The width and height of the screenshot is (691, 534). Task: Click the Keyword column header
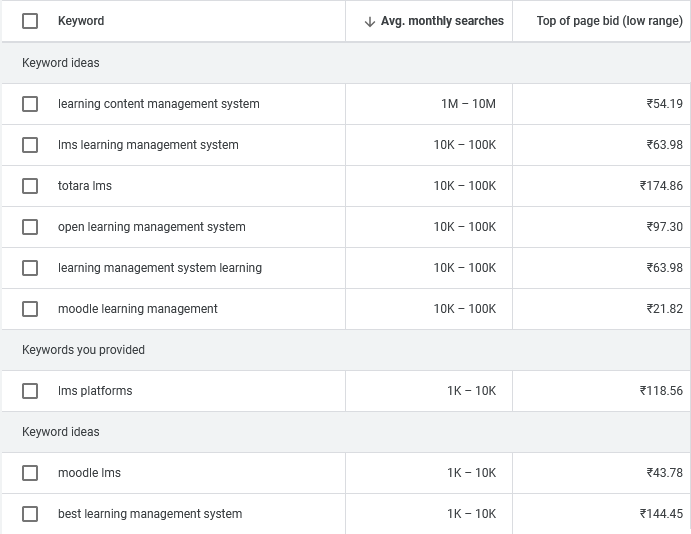pyautogui.click(x=81, y=21)
